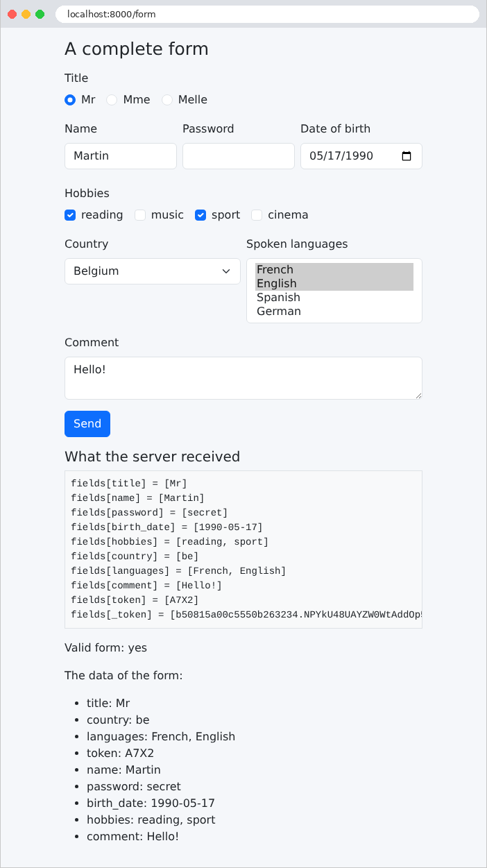
Task: Pick Spanish in the Spoken languages list
Action: coord(334,298)
